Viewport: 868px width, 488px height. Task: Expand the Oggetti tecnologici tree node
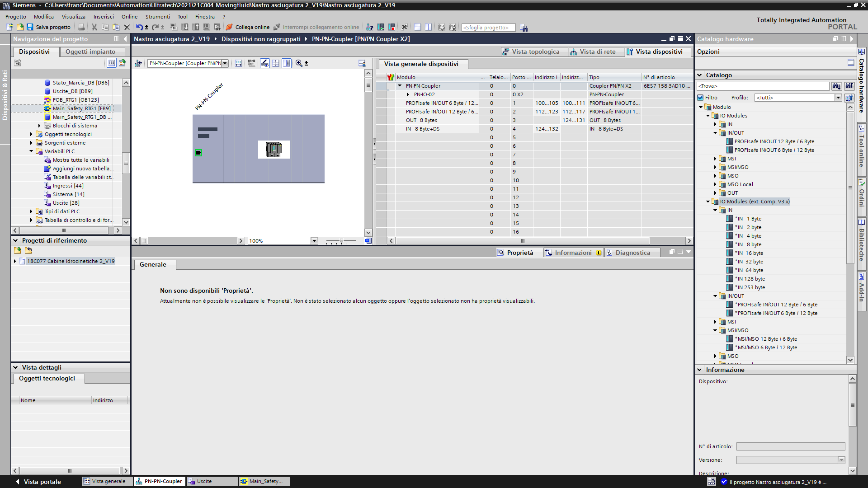[x=31, y=134]
